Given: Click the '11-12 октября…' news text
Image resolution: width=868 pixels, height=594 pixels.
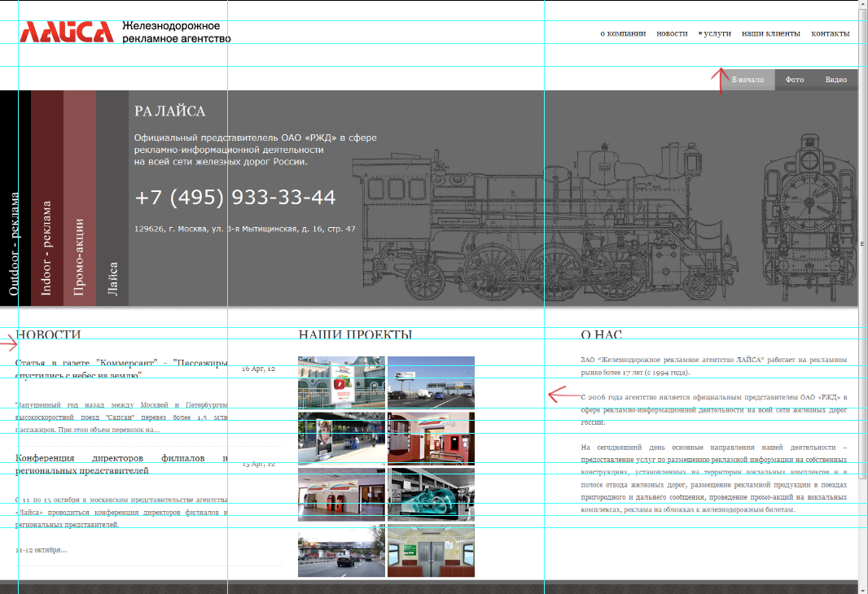Looking at the screenshot, I should click(x=41, y=550).
